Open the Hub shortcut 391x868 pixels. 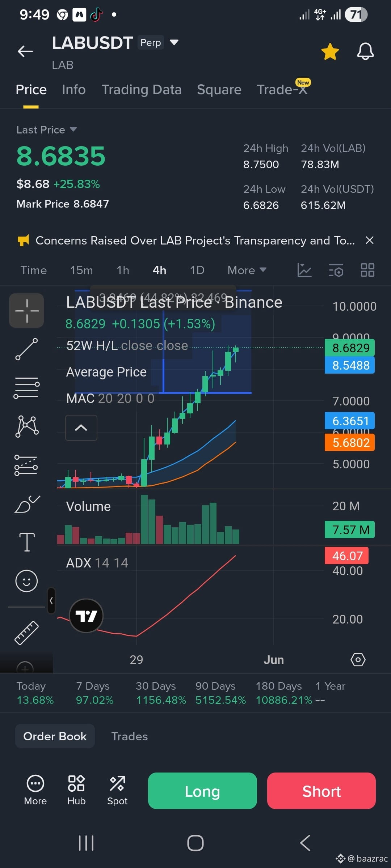pos(76,791)
